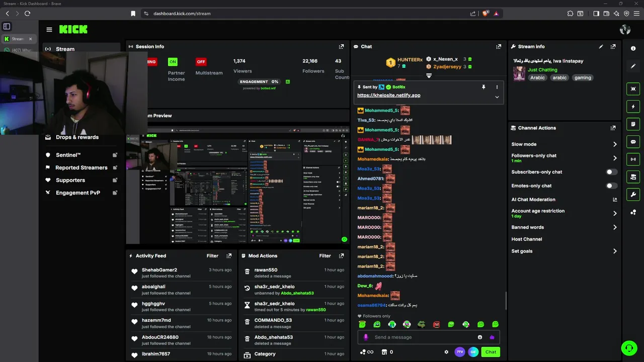Toggle the camera widget icon in sidebar

633,177
